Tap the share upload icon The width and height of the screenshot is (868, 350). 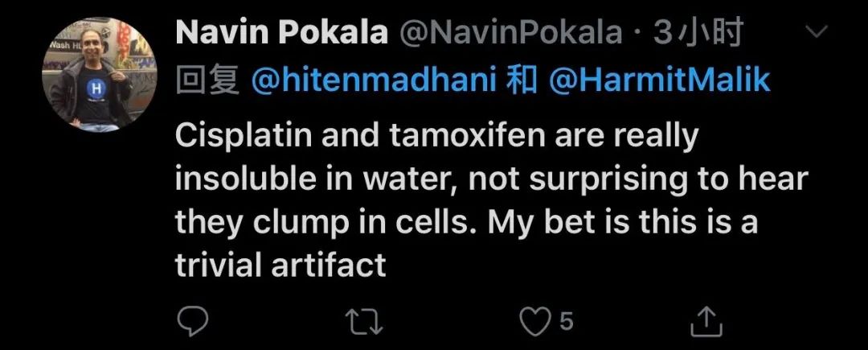click(707, 322)
